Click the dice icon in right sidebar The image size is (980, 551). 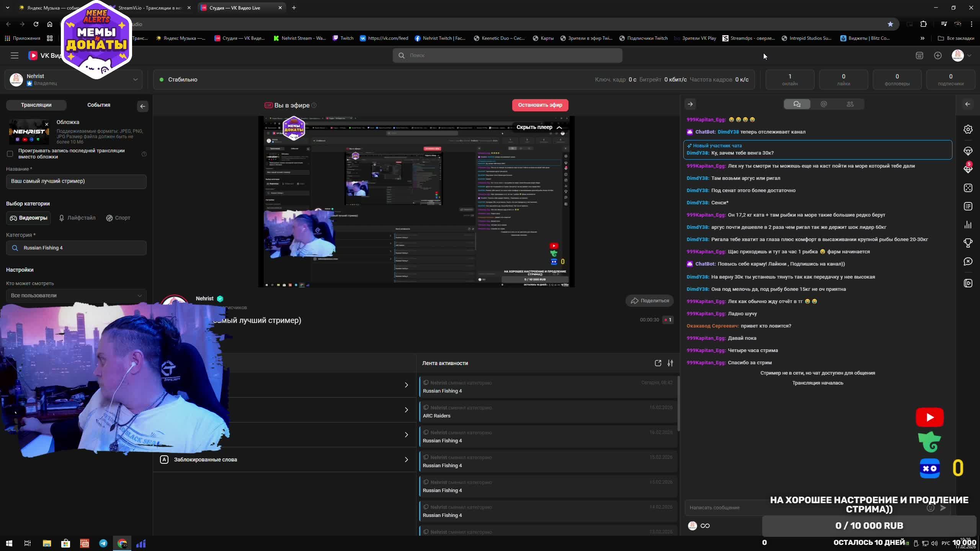click(x=968, y=188)
